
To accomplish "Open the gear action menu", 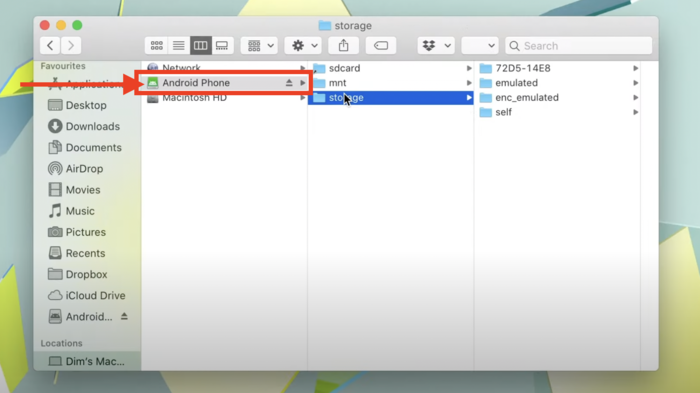I will [x=304, y=46].
